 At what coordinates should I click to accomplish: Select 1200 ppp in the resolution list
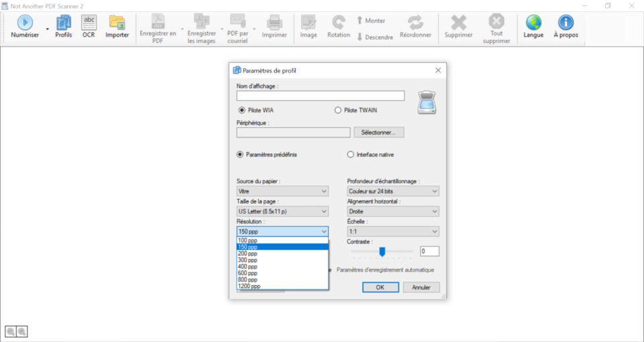click(282, 286)
